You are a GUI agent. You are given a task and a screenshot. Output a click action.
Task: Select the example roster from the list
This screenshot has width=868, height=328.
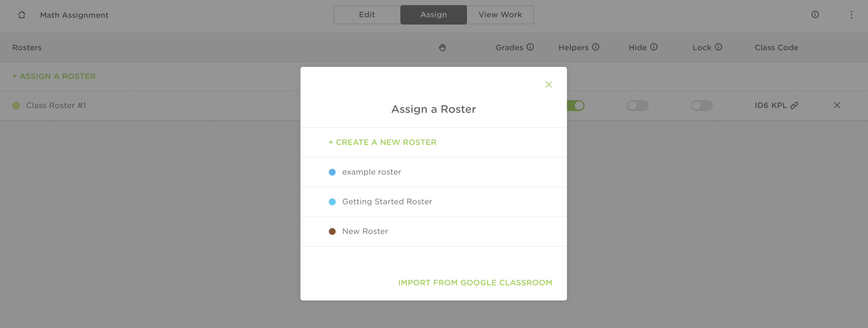pyautogui.click(x=371, y=172)
